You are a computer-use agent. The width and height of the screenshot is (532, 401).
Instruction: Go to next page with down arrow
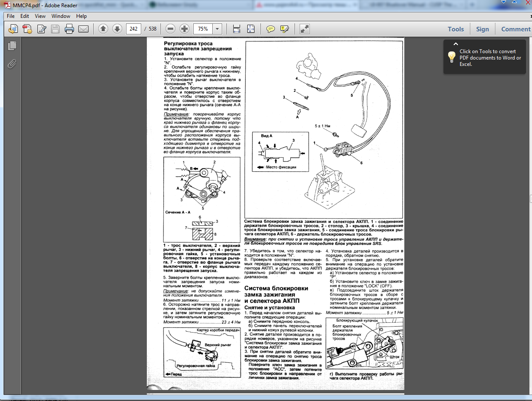[117, 29]
